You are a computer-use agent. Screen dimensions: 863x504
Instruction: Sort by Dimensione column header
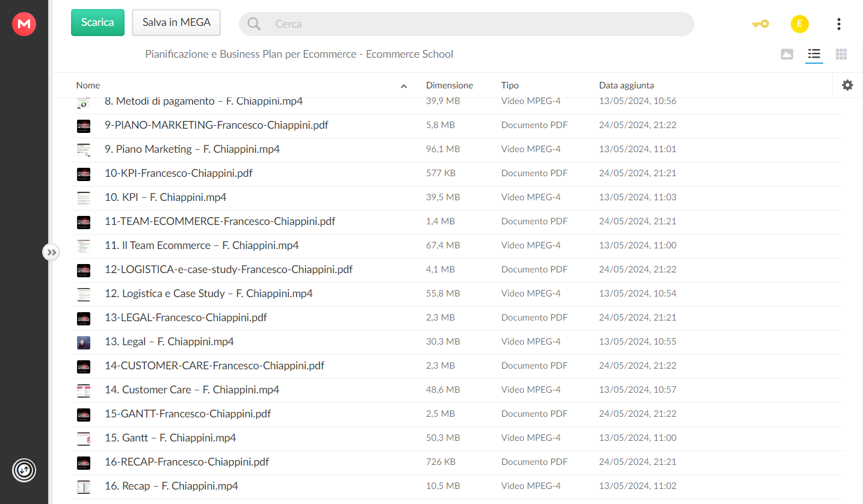coord(450,85)
